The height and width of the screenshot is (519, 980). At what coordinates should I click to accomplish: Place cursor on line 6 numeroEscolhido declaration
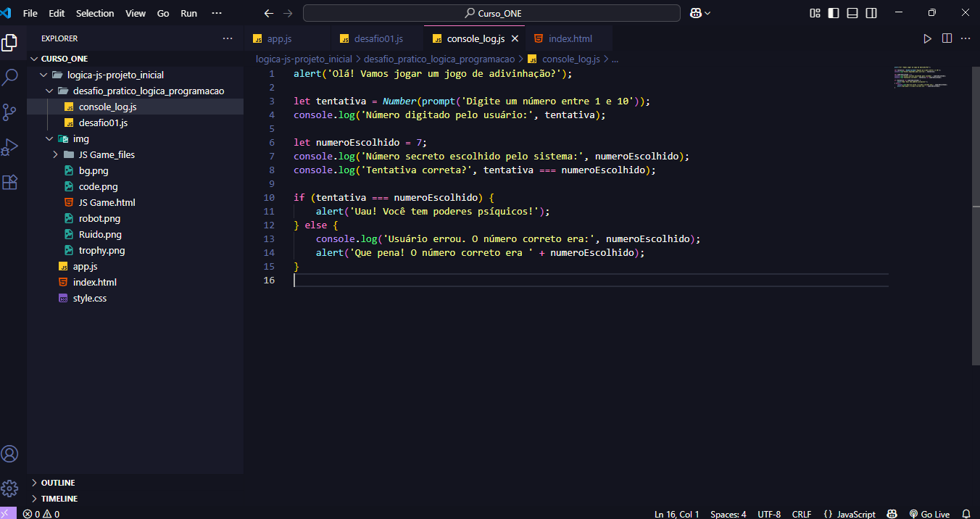pos(360,142)
